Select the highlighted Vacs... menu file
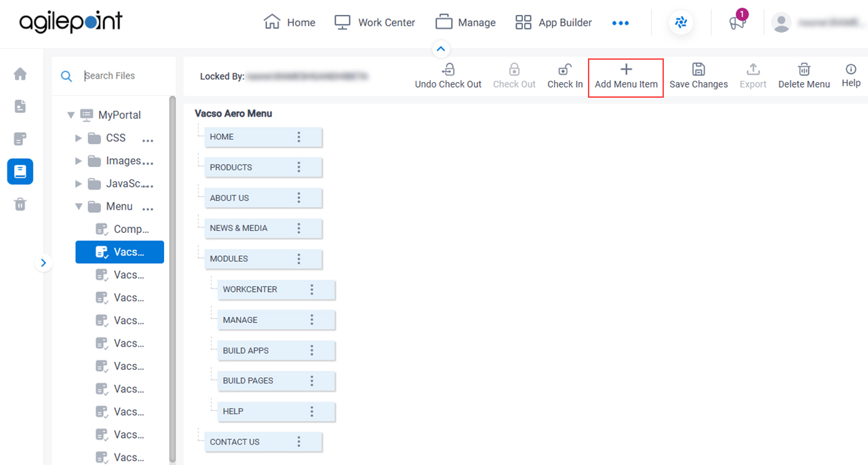 (x=120, y=252)
